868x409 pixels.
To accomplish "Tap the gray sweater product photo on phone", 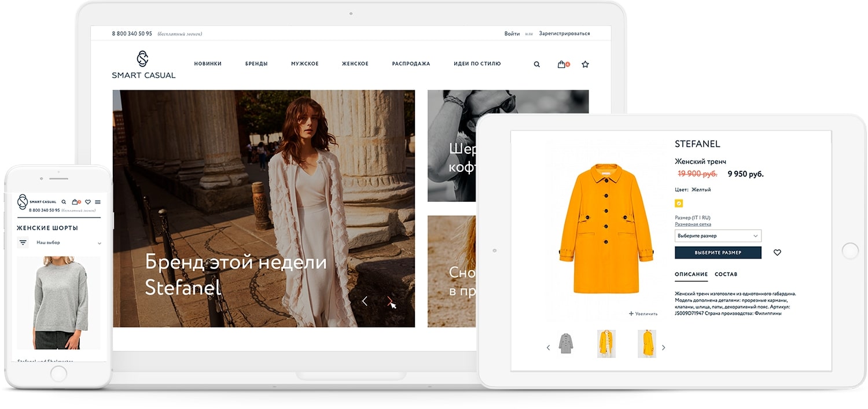I will coord(58,303).
